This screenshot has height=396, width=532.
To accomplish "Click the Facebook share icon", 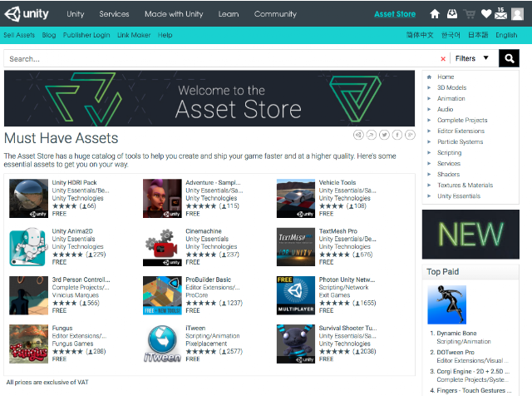I will 397,135.
